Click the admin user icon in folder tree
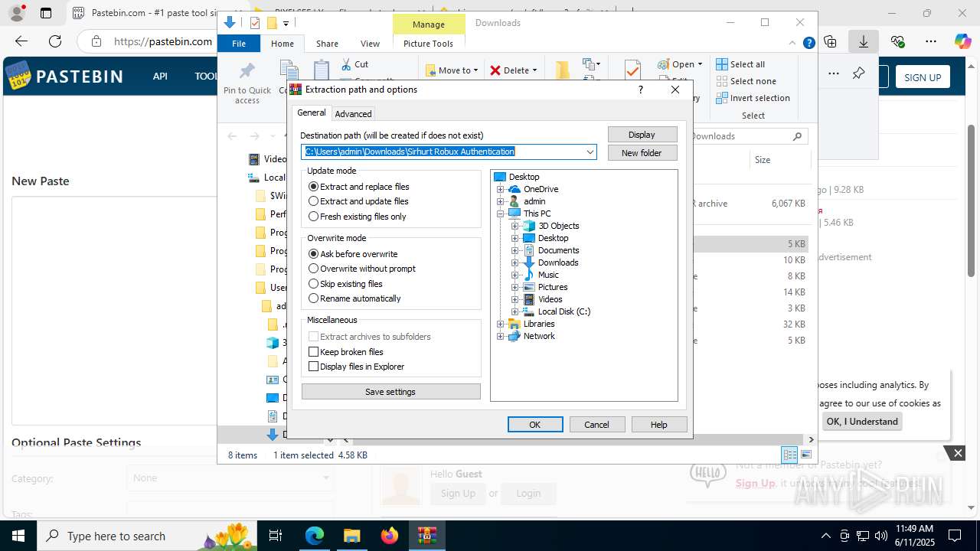 [x=514, y=201]
